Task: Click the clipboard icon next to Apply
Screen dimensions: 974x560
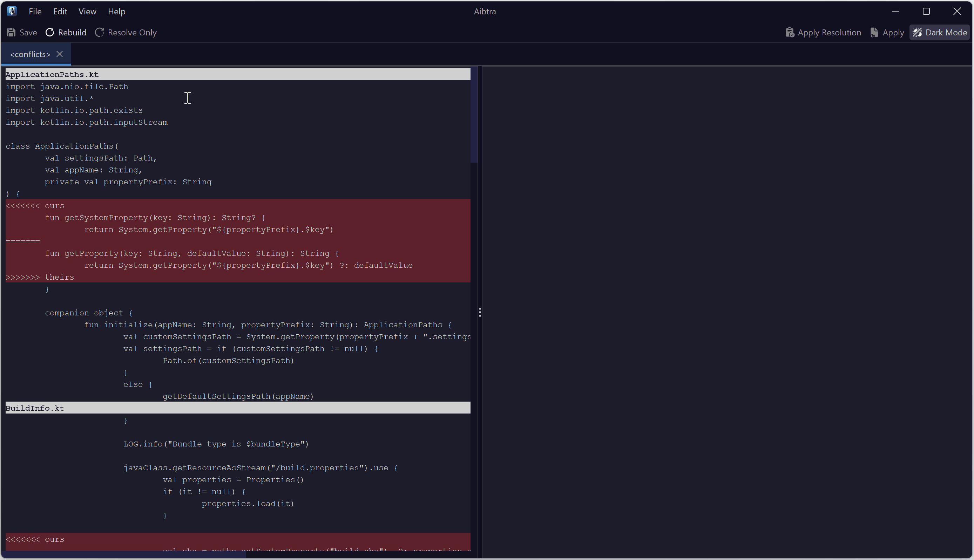Action: [875, 32]
